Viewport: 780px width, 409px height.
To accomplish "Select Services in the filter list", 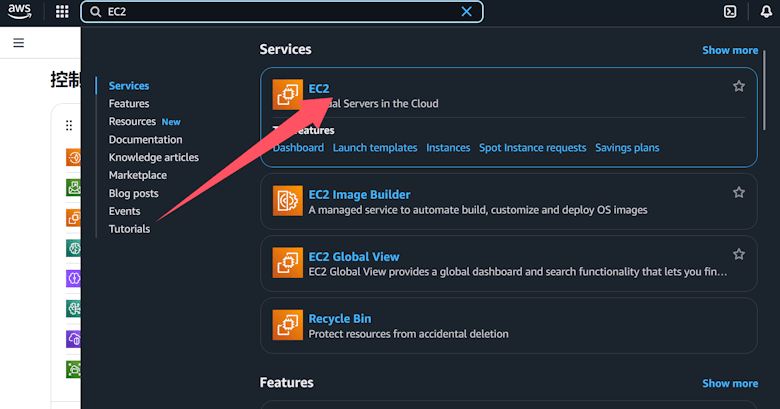I will pyautogui.click(x=129, y=86).
